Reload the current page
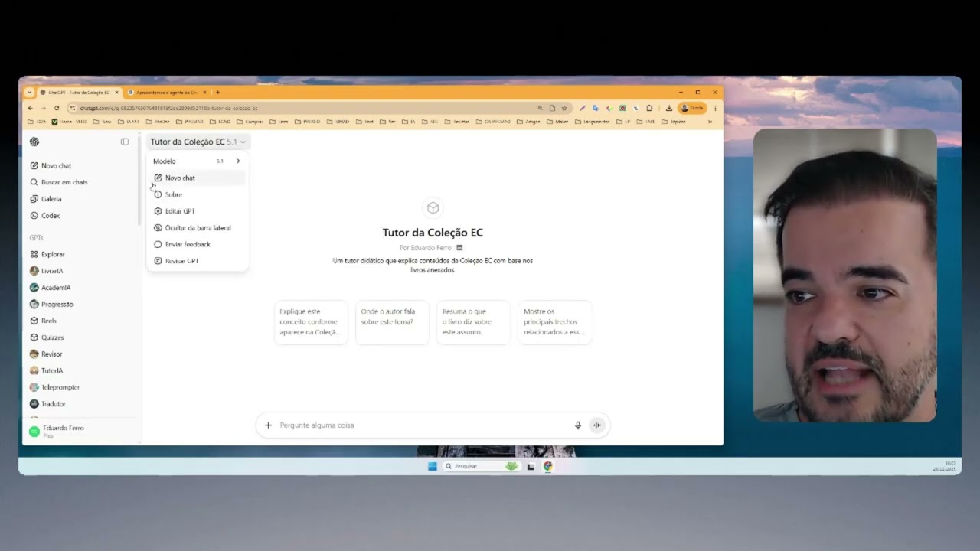Image resolution: width=980 pixels, height=551 pixels. 57,108
